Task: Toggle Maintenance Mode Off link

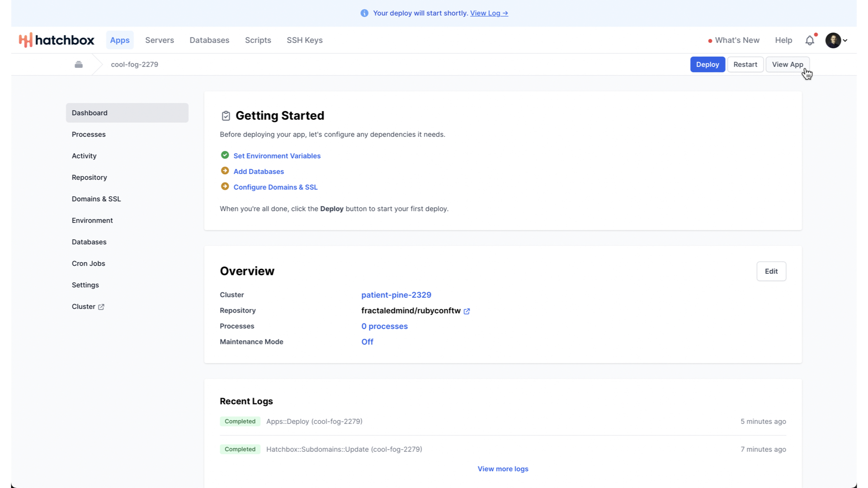Action: click(367, 342)
